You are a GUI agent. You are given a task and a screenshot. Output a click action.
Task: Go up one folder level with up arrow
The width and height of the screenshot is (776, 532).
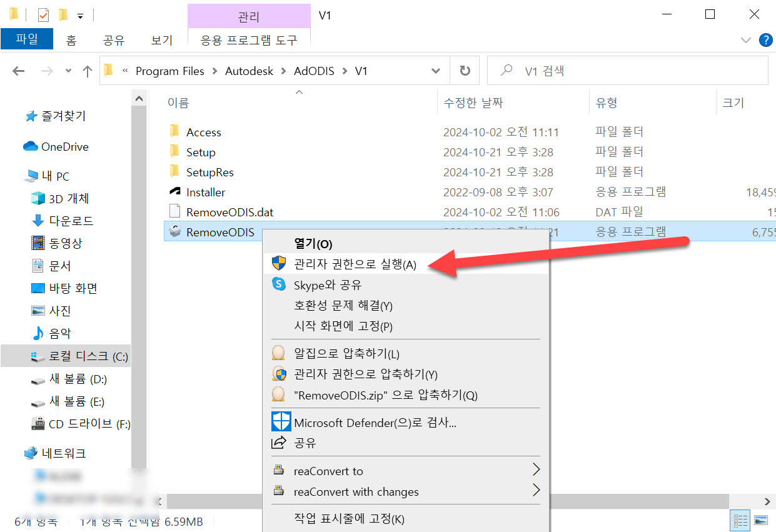(x=88, y=71)
